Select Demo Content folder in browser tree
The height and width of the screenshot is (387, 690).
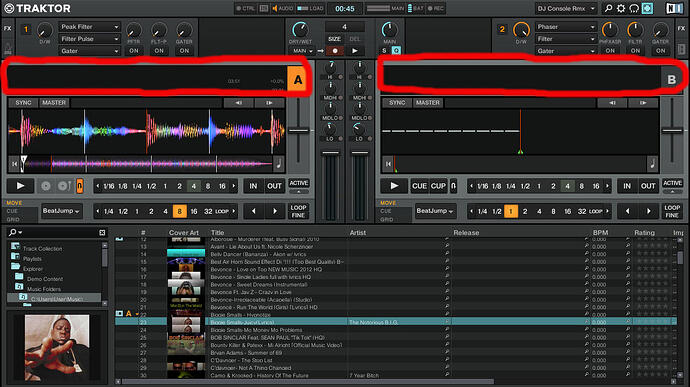point(45,279)
